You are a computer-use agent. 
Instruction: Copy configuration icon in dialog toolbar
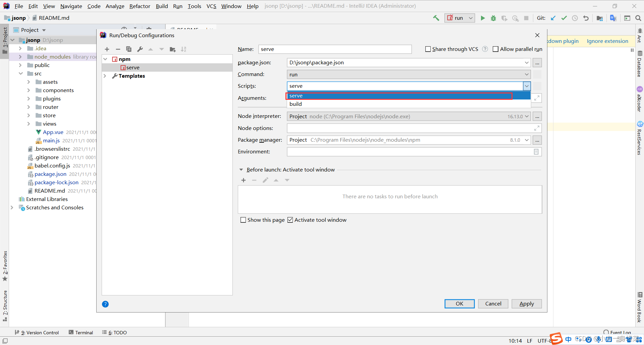click(x=129, y=49)
